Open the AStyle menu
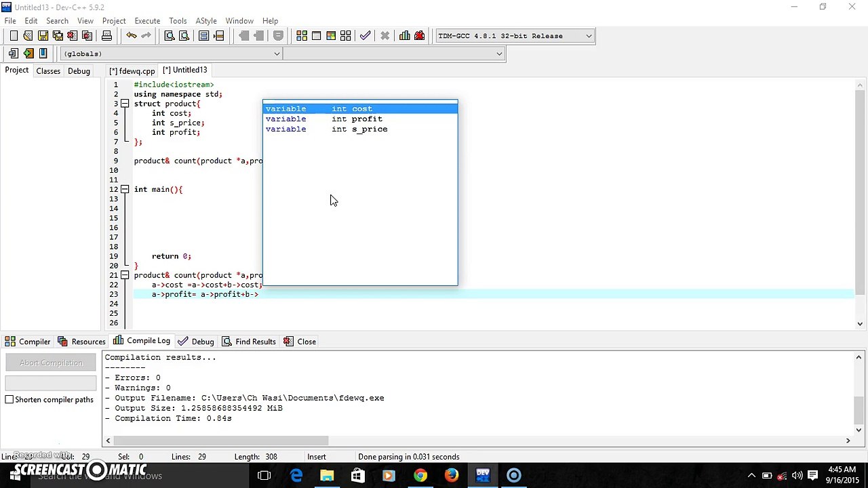 point(206,21)
